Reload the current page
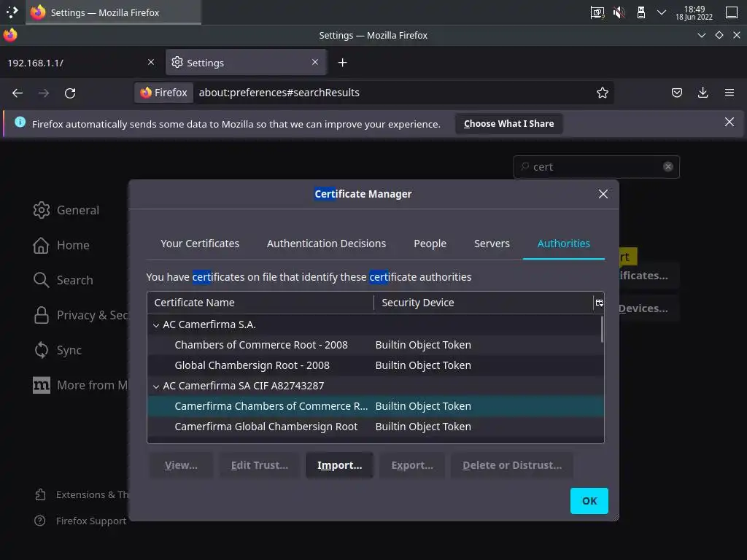Viewport: 747px width, 560px height. point(70,93)
